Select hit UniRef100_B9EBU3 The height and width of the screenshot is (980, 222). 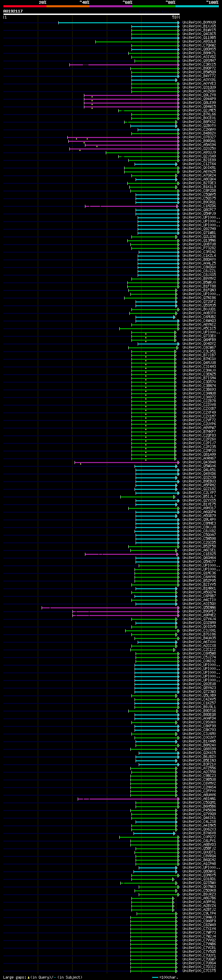(x=199, y=481)
